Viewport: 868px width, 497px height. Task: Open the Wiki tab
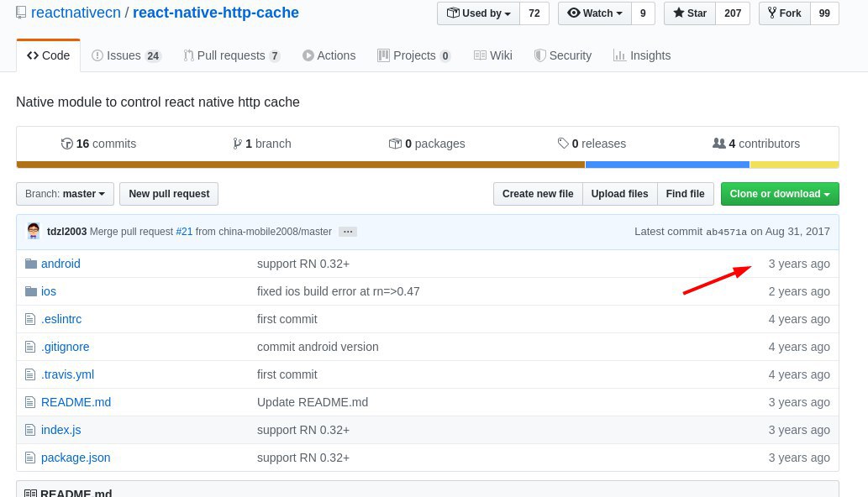(x=492, y=55)
